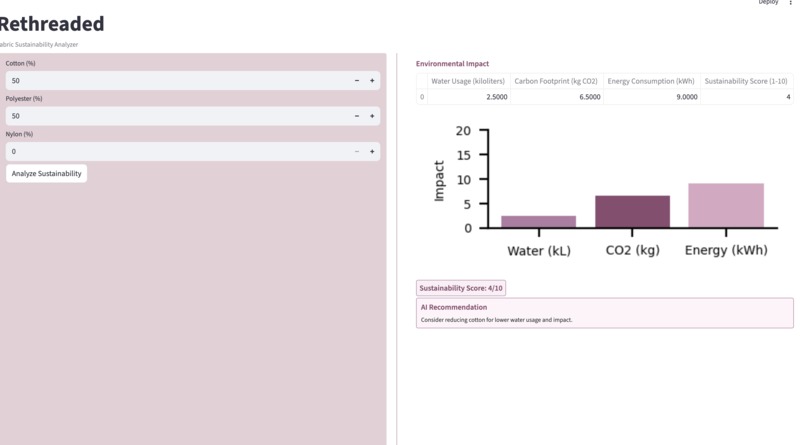Viewport: 806px width, 445px height.
Task: Open the Deploy menu button
Action: click(x=768, y=2)
